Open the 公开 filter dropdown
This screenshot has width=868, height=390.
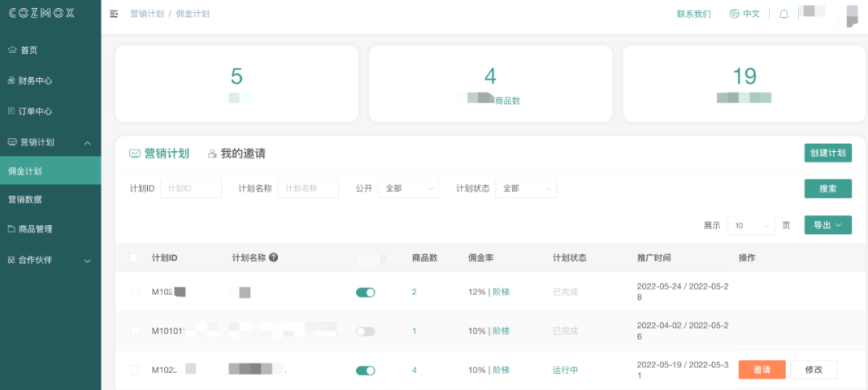pyautogui.click(x=408, y=188)
